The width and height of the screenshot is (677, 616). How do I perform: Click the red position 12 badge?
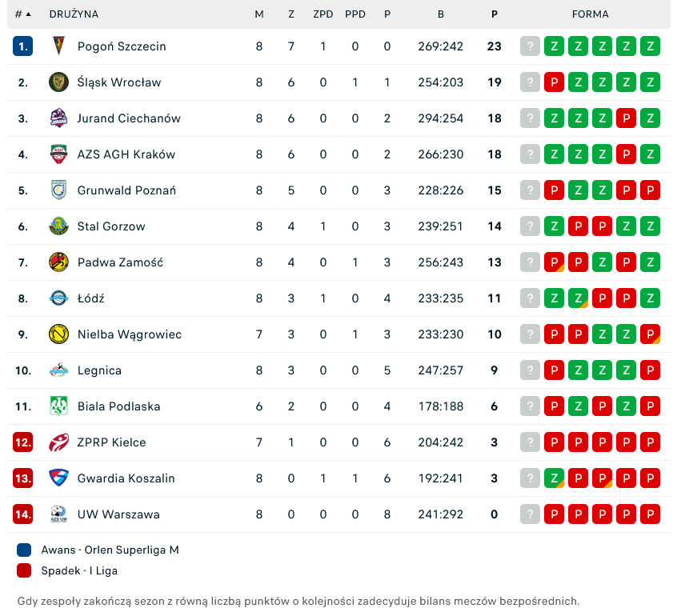tap(23, 442)
